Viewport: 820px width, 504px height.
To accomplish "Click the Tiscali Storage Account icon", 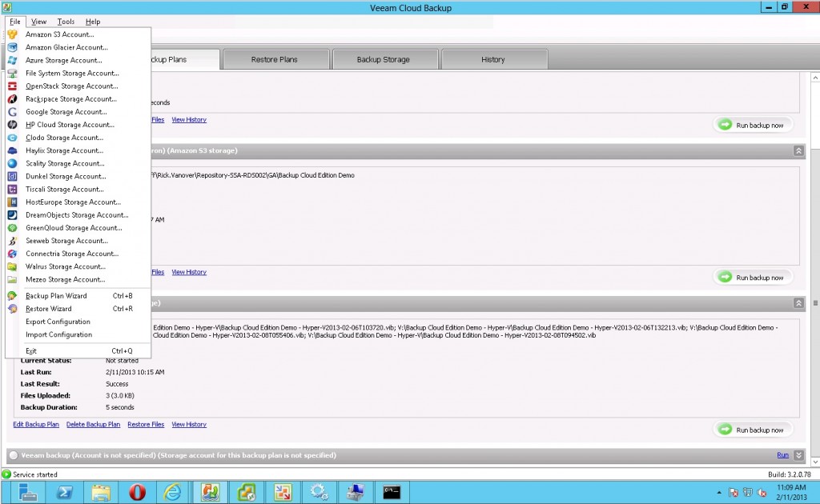I will (13, 189).
